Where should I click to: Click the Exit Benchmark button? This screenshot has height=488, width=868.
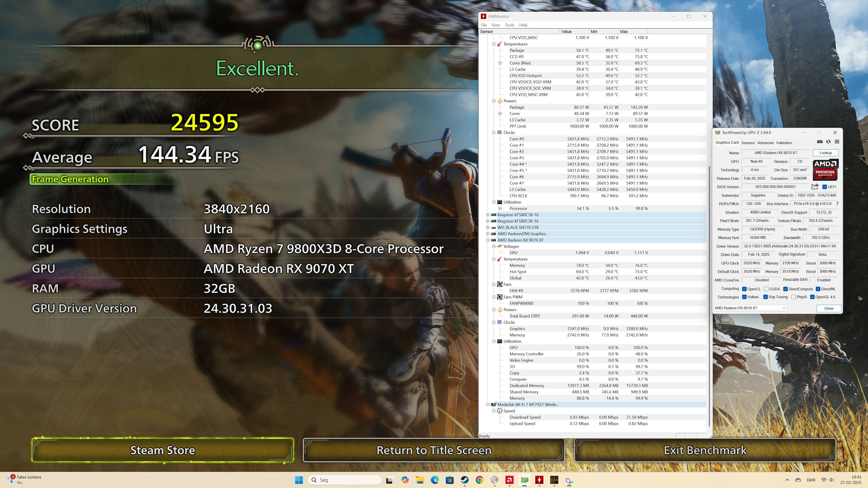(705, 450)
